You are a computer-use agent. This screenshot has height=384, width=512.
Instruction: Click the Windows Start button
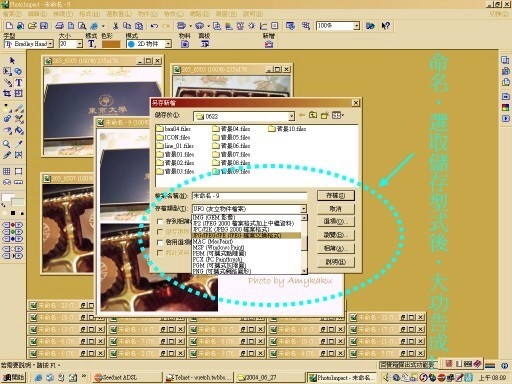pos(14,377)
